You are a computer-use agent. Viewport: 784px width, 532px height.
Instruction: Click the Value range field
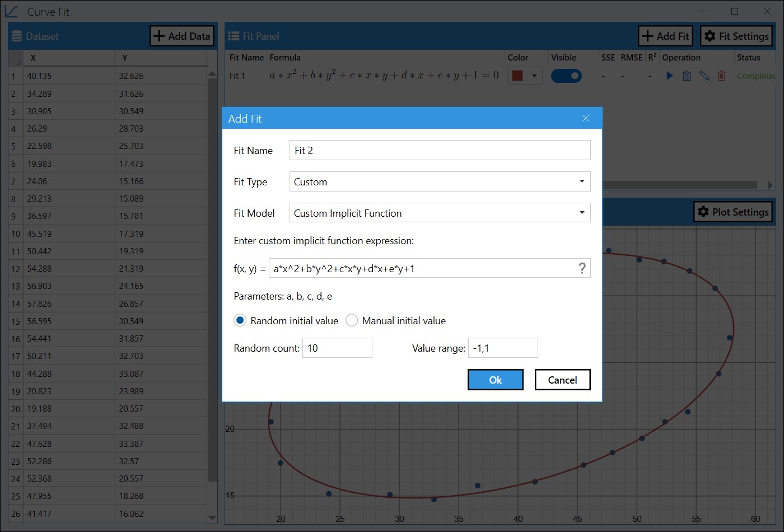[503, 348]
